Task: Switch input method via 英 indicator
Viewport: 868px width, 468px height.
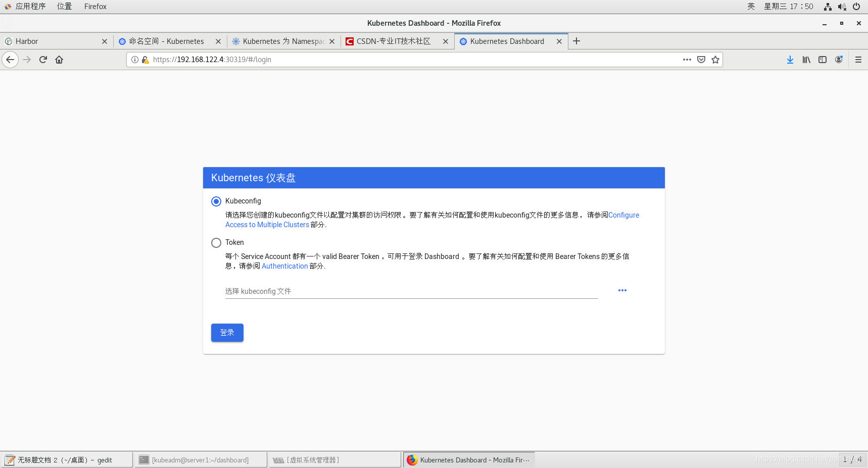Action: 751,7
